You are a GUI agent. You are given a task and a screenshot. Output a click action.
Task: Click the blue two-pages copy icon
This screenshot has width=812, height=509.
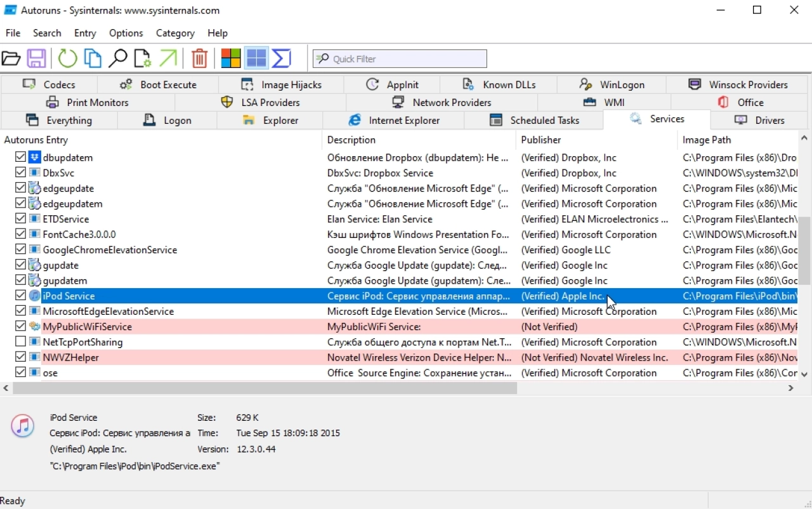click(93, 58)
